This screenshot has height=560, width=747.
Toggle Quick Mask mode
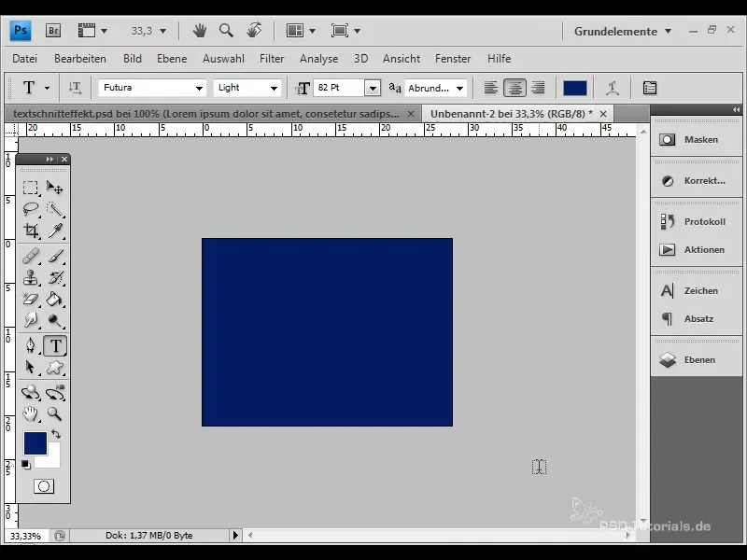(44, 486)
